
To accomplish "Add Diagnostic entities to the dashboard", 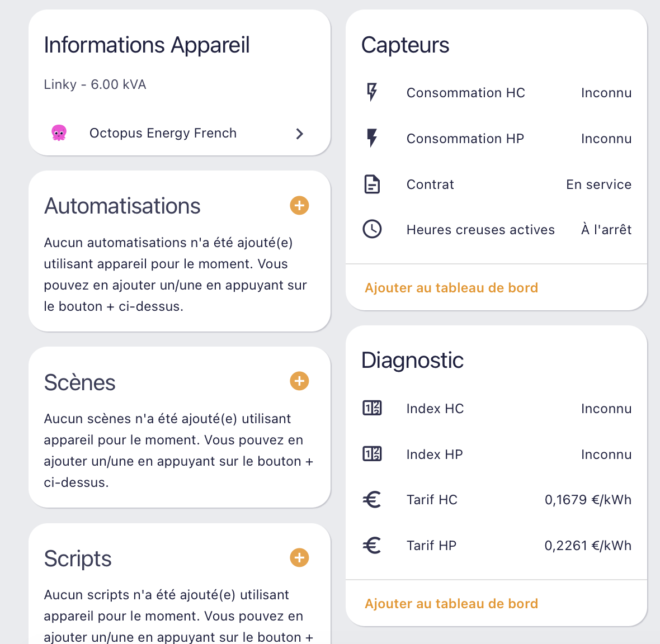I will click(451, 604).
